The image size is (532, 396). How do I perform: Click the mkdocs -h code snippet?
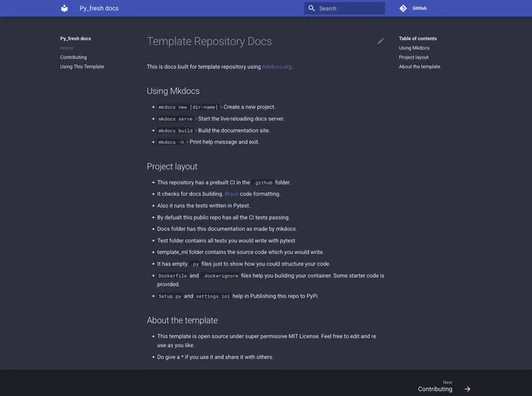(x=172, y=142)
